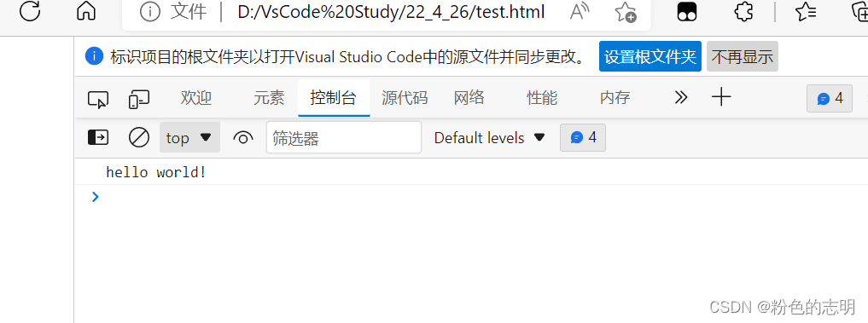Toggle device emulation icon

click(x=139, y=99)
